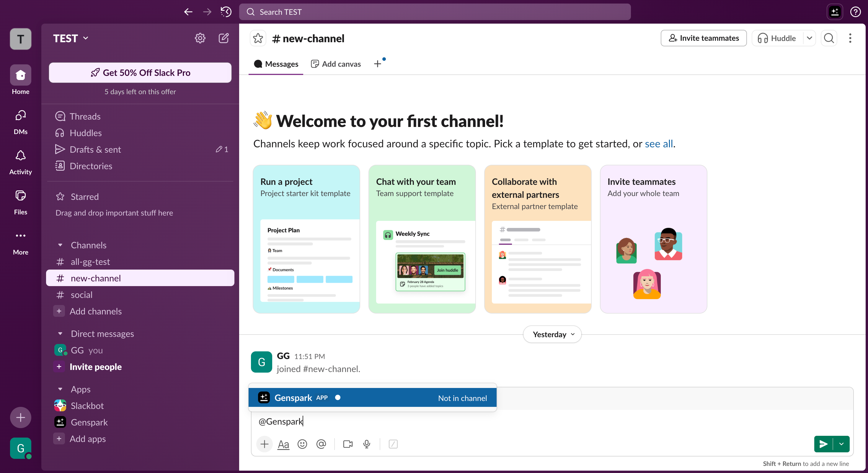Open the Huddle options dropdown arrow
Image resolution: width=868 pixels, height=473 pixels.
tap(809, 38)
